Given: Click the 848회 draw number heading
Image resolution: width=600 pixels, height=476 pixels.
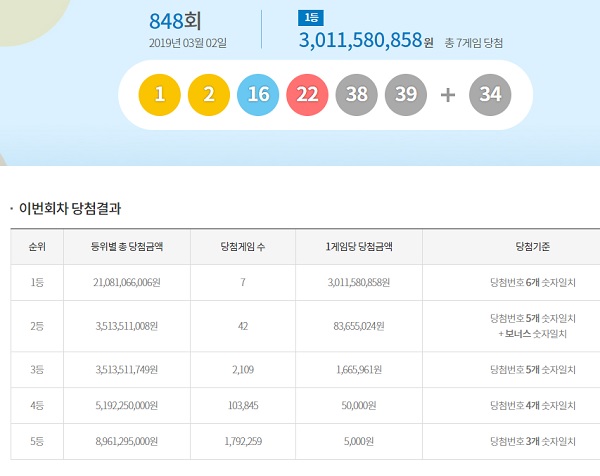Looking at the screenshot, I should point(175,21).
